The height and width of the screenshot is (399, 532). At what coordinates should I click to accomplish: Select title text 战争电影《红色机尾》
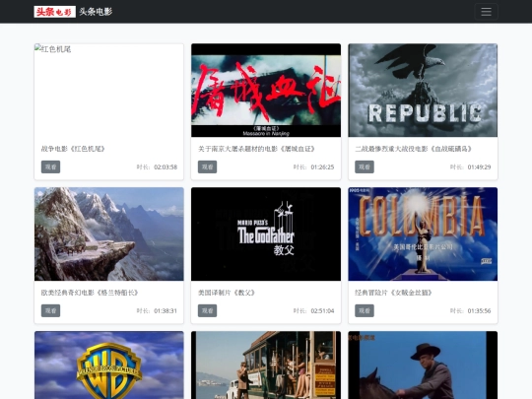(73, 149)
